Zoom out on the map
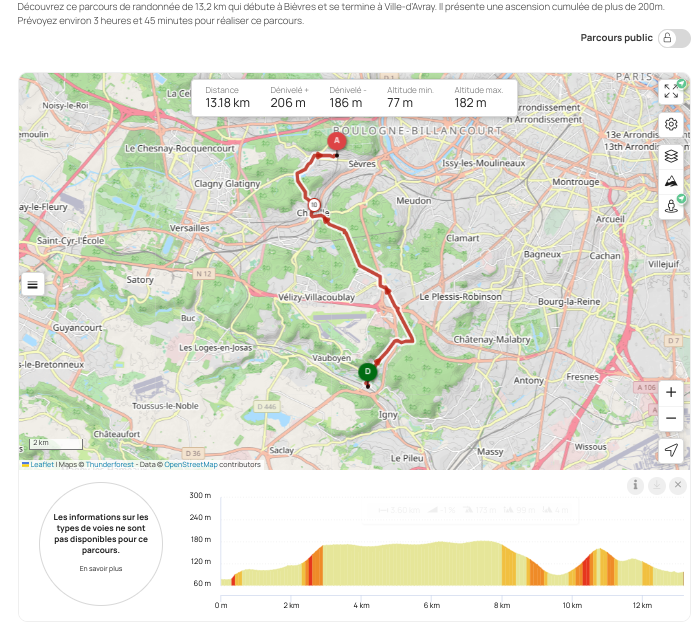Viewport: 693px width, 624px height. coord(671,418)
